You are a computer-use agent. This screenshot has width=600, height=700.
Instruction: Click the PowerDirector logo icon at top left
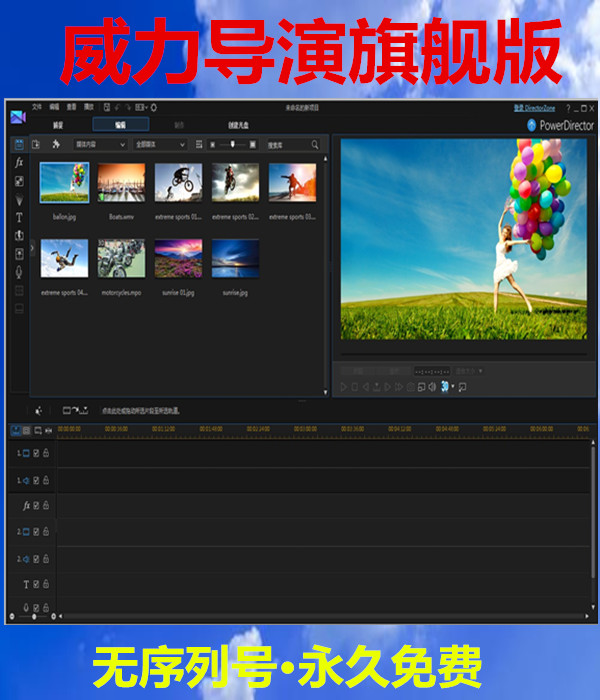click(x=18, y=117)
